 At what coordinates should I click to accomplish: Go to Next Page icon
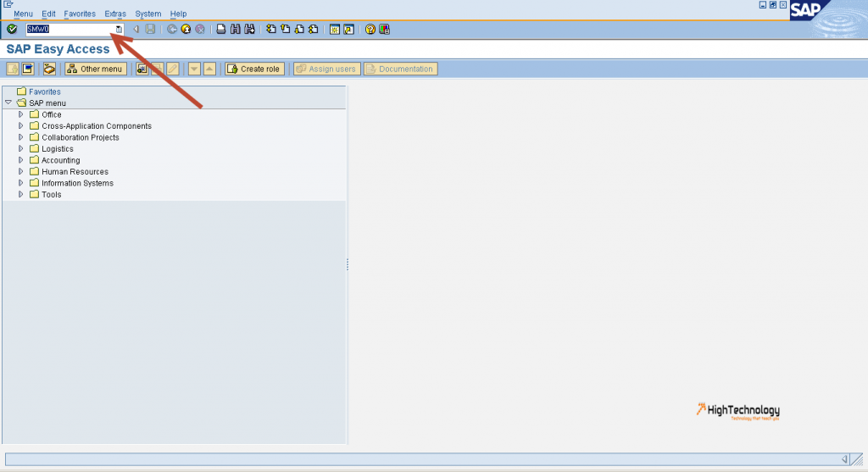click(x=299, y=29)
